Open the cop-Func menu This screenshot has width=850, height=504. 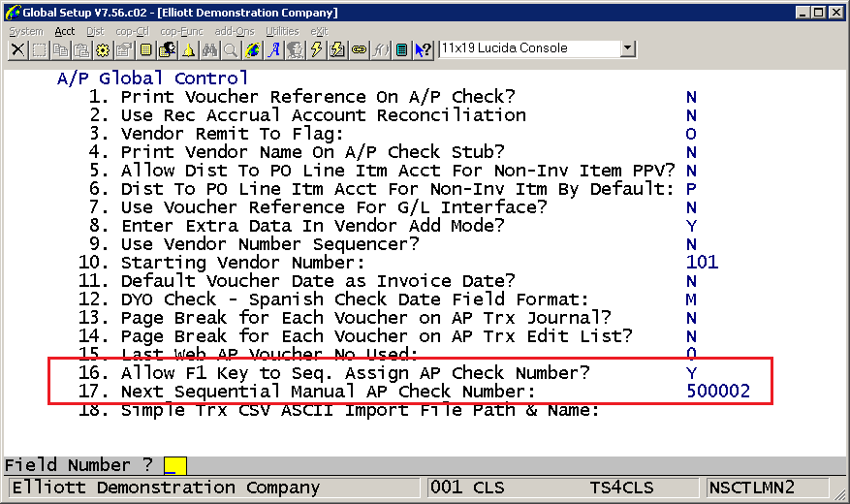coord(181,31)
